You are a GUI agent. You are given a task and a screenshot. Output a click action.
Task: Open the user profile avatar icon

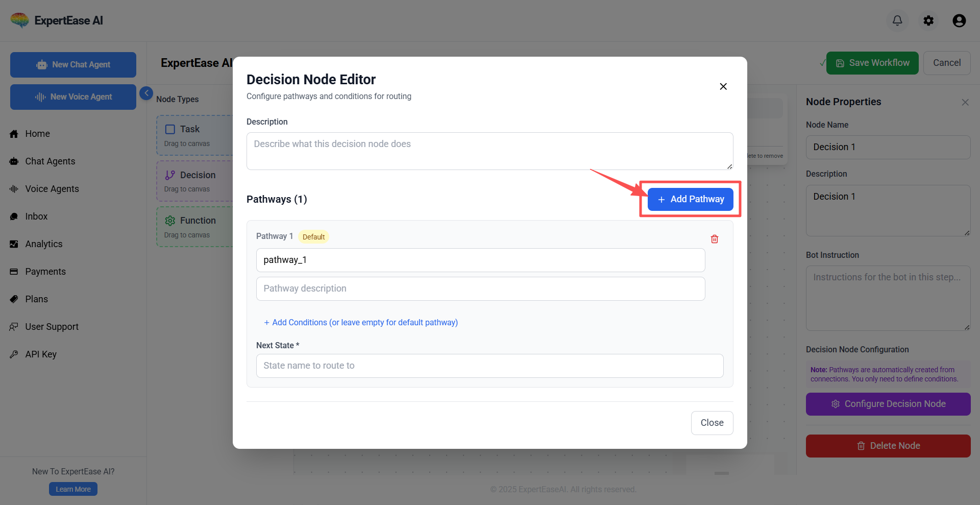[959, 20]
